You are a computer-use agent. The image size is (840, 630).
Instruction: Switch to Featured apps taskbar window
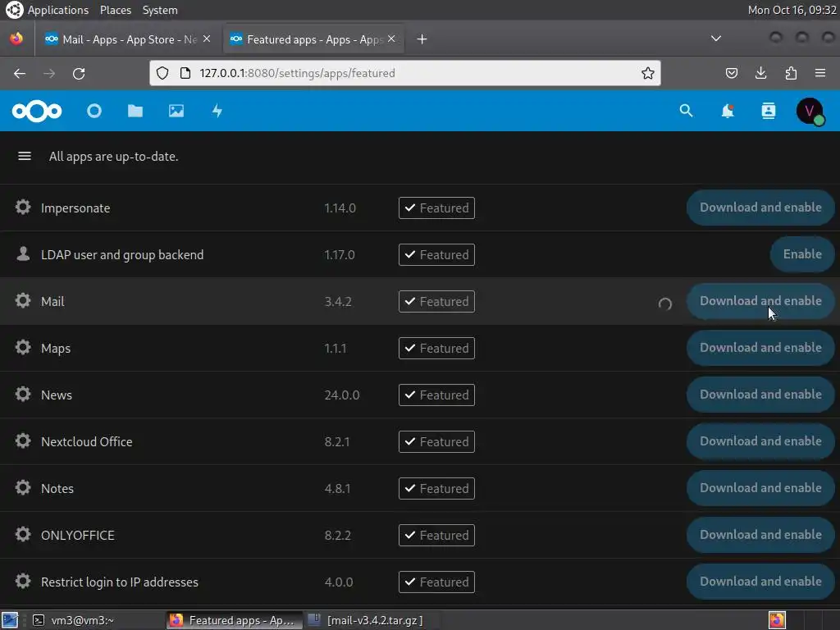[233, 620]
